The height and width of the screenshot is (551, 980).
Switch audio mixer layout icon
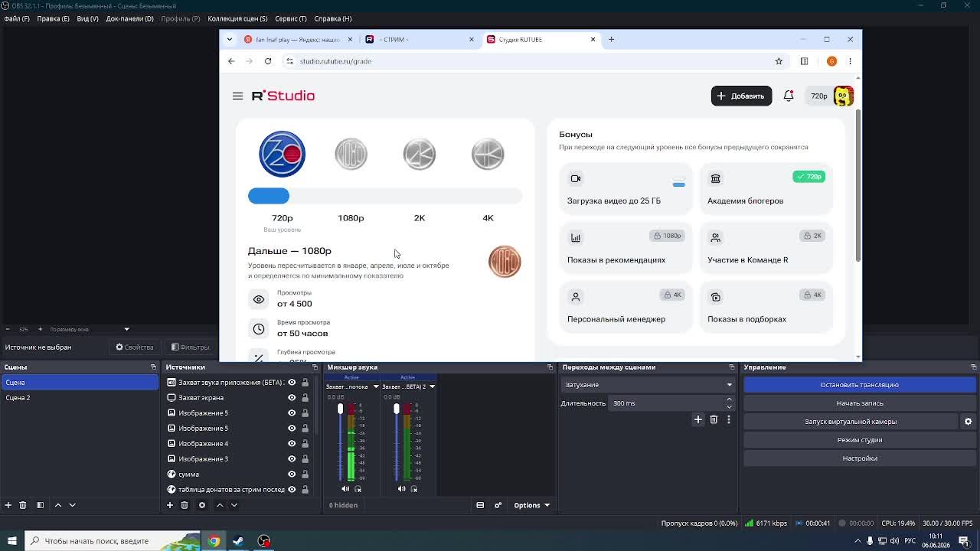click(x=480, y=505)
